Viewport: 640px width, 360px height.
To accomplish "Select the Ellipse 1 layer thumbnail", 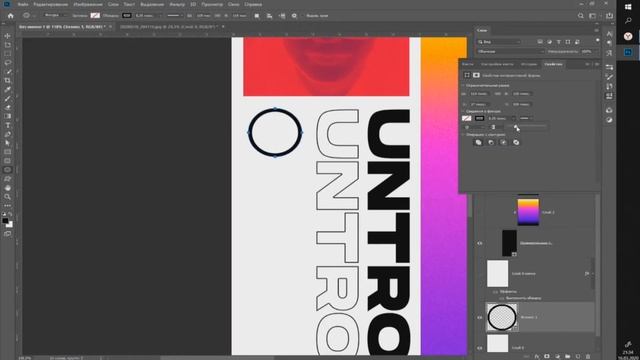I will click(502, 317).
